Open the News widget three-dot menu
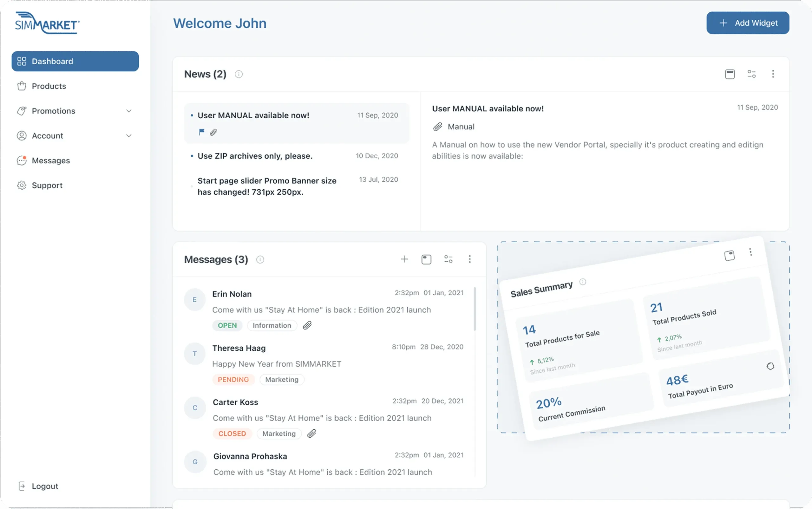The image size is (812, 509). point(773,74)
